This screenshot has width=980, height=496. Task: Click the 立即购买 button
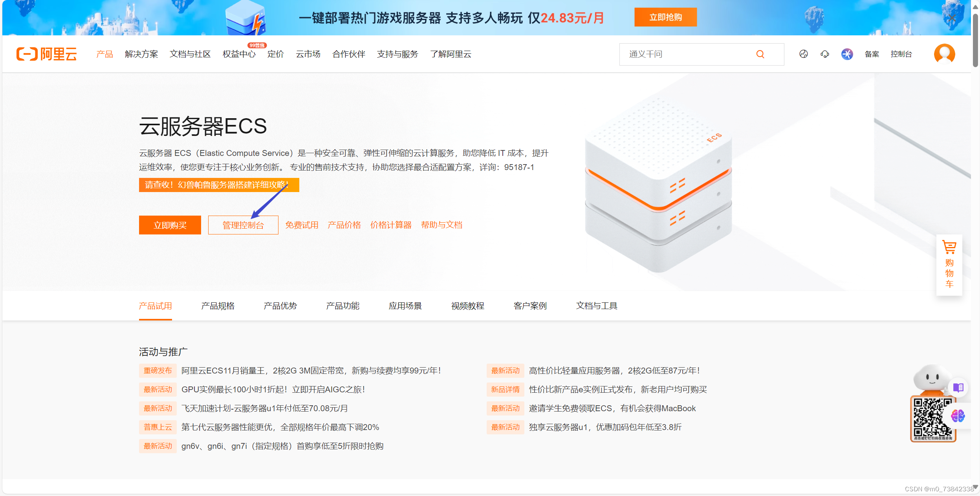coord(170,225)
